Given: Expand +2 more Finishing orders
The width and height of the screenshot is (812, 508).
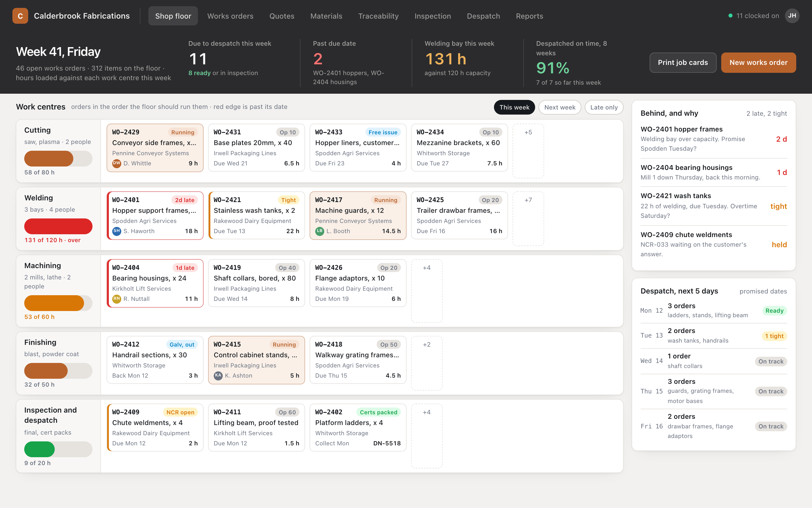Looking at the screenshot, I should point(427,363).
